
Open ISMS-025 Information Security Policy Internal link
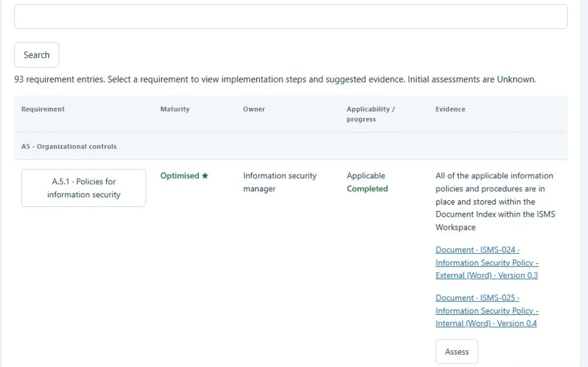click(x=487, y=311)
